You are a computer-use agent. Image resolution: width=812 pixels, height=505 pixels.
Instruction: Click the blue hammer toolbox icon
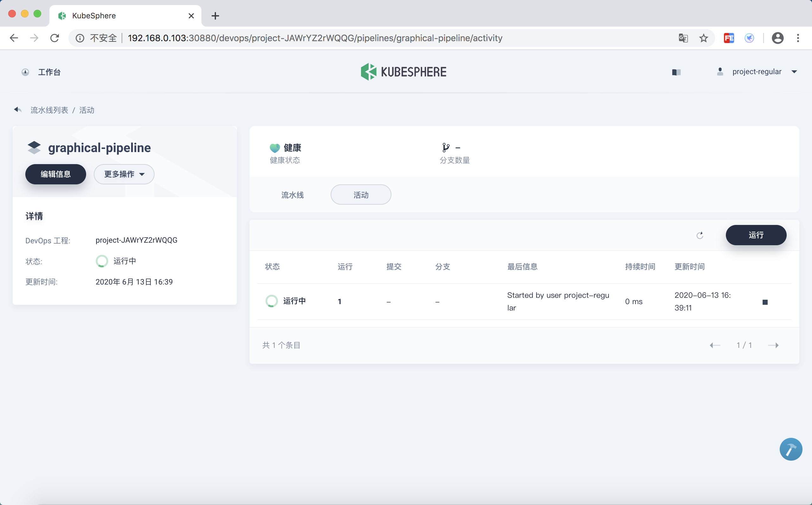coord(790,449)
